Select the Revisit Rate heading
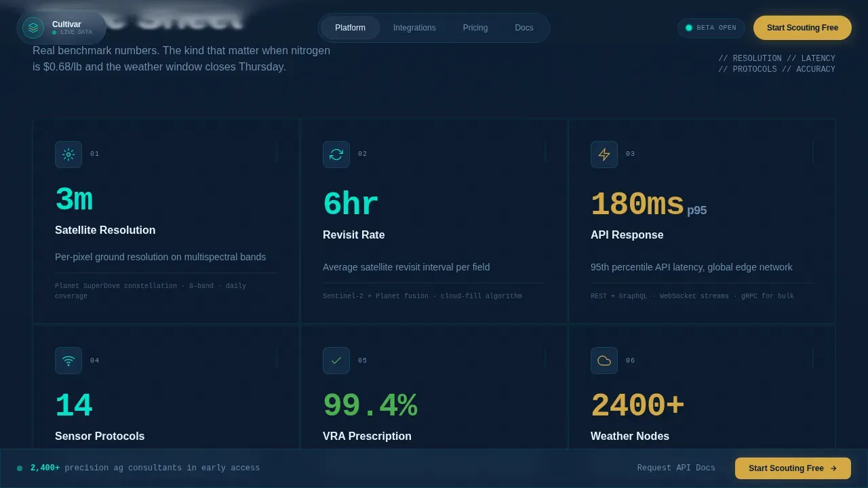Viewport: 868px width, 488px height. tap(353, 235)
